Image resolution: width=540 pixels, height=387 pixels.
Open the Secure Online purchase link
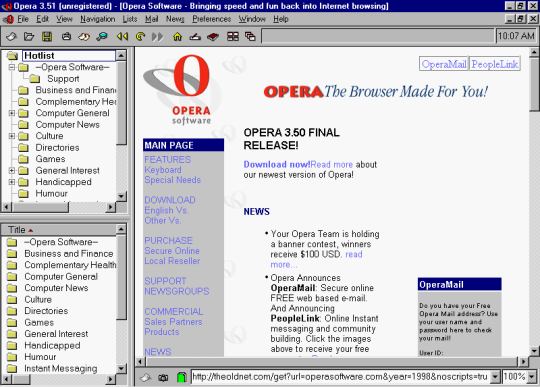point(172,251)
